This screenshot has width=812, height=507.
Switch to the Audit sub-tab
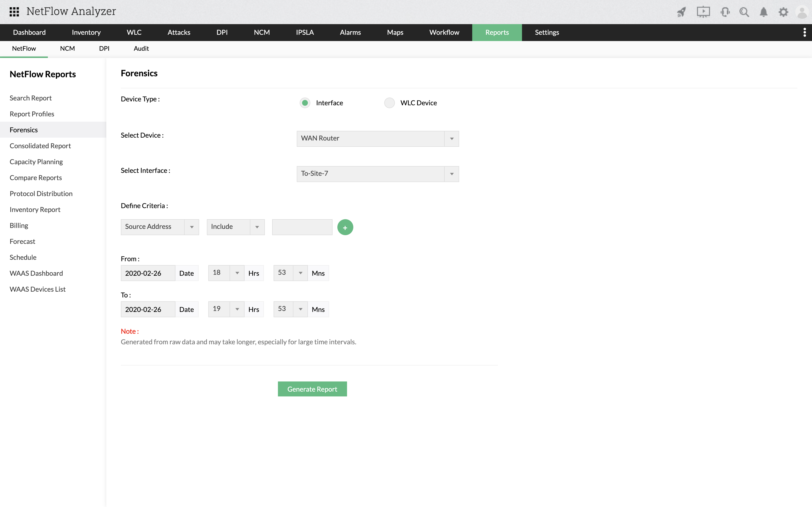pyautogui.click(x=141, y=49)
